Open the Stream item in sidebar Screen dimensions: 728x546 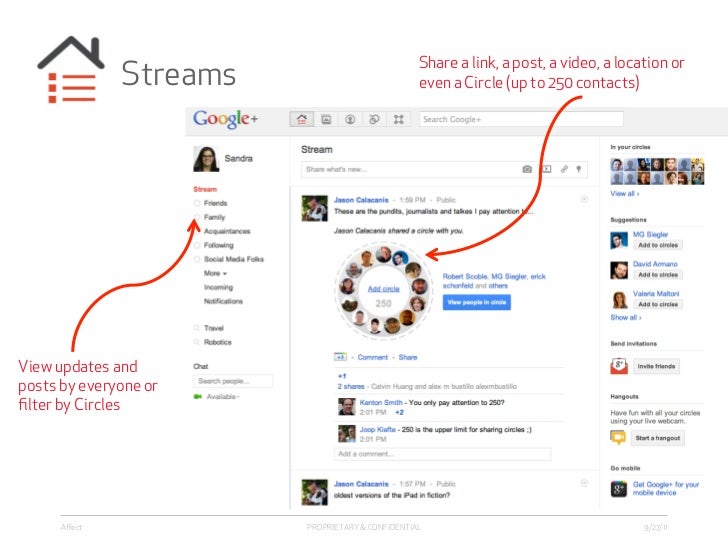(205, 189)
